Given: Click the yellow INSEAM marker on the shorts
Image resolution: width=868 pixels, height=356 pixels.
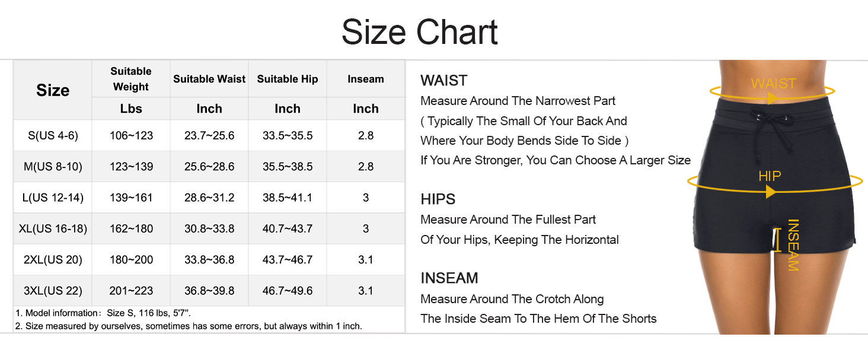Looking at the screenshot, I should pyautogui.click(x=792, y=244).
